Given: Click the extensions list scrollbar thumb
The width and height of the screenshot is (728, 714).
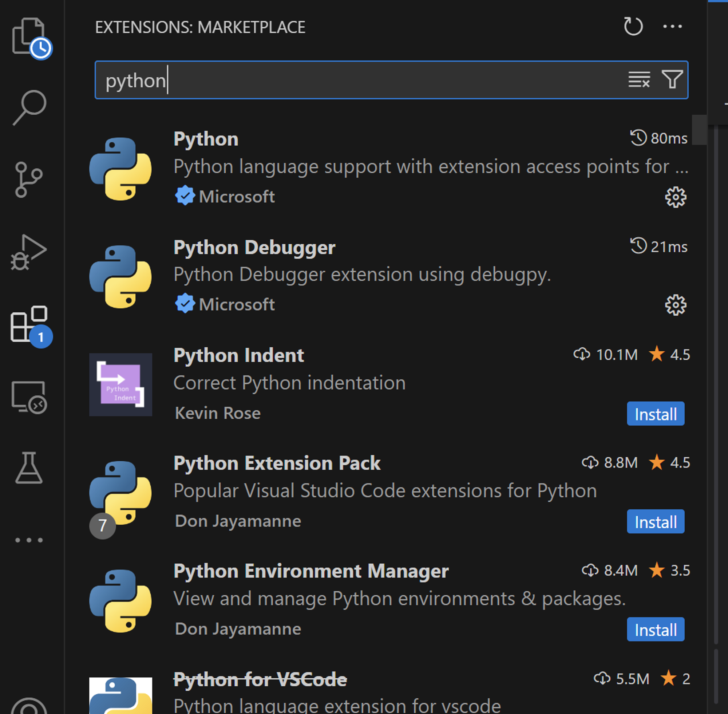Looking at the screenshot, I should coord(699,130).
